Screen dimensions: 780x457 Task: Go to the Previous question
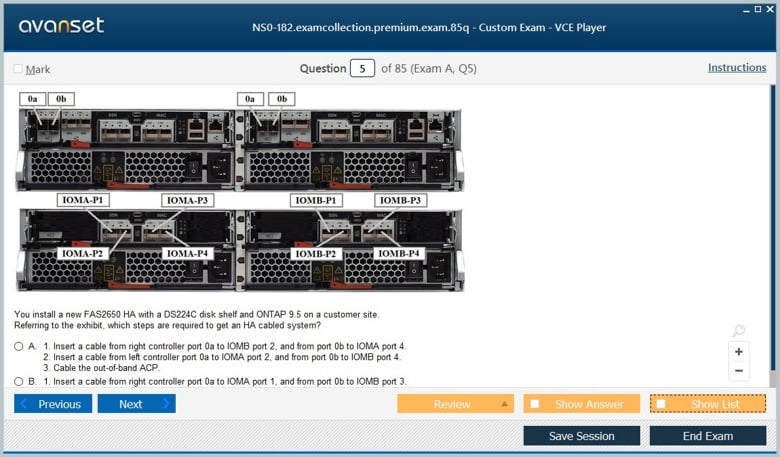coord(53,404)
